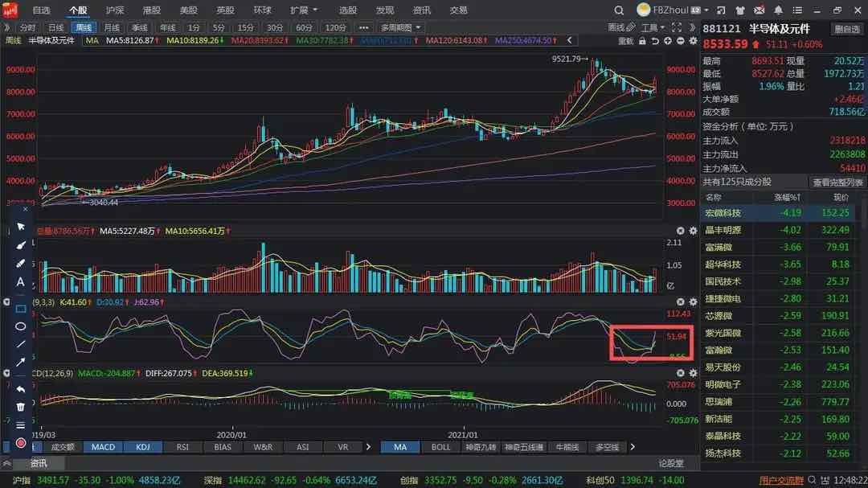Switch to the 日线 period tab

(56, 27)
